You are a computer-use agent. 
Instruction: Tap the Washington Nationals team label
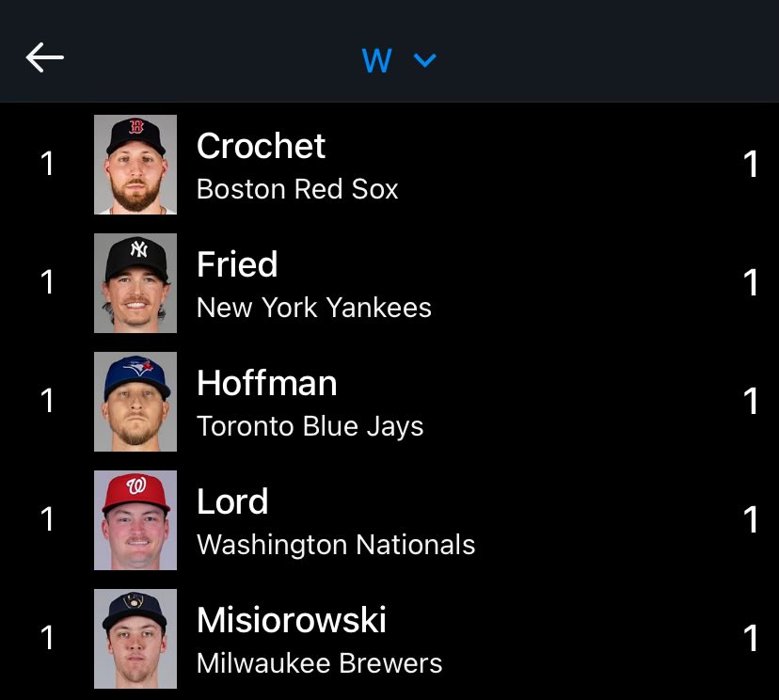pyautogui.click(x=336, y=545)
